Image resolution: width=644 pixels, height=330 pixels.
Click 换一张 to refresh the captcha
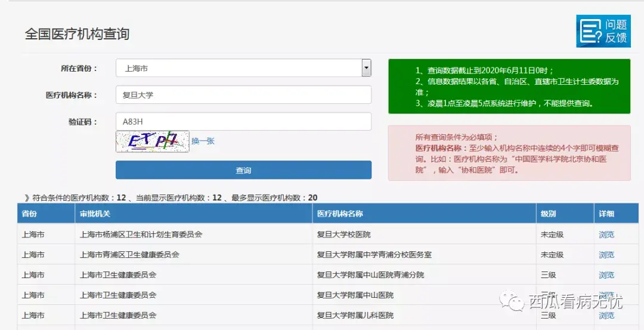click(203, 141)
